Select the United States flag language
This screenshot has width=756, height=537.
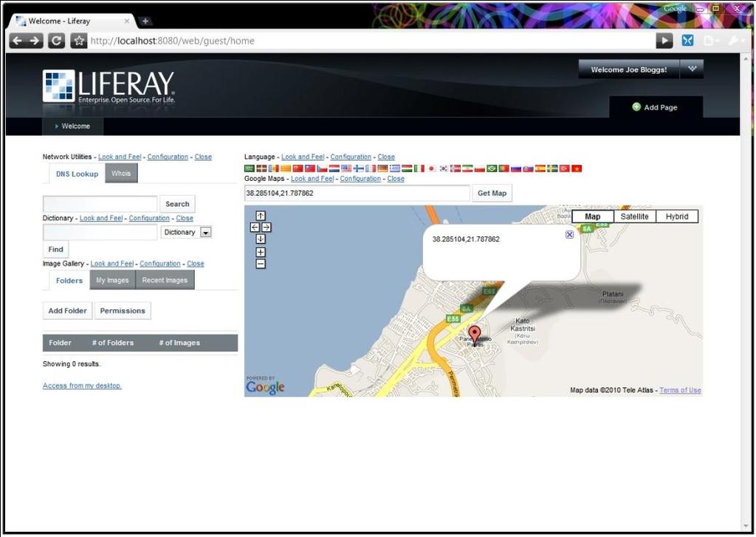[x=346, y=168]
